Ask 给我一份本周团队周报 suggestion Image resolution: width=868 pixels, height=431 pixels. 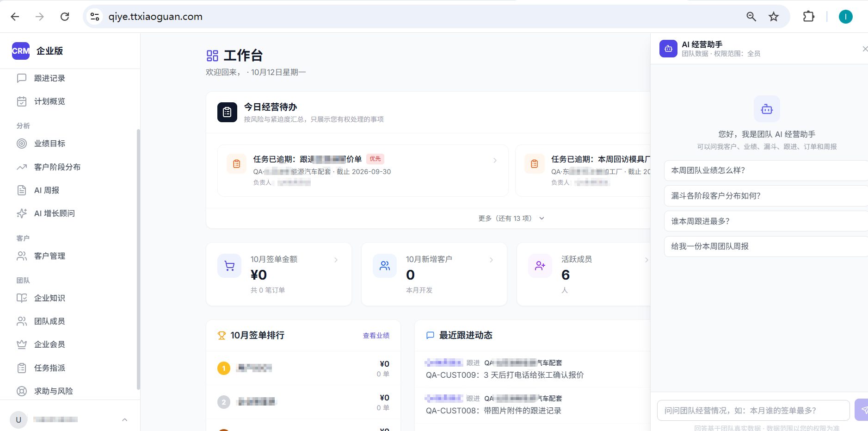pos(766,246)
